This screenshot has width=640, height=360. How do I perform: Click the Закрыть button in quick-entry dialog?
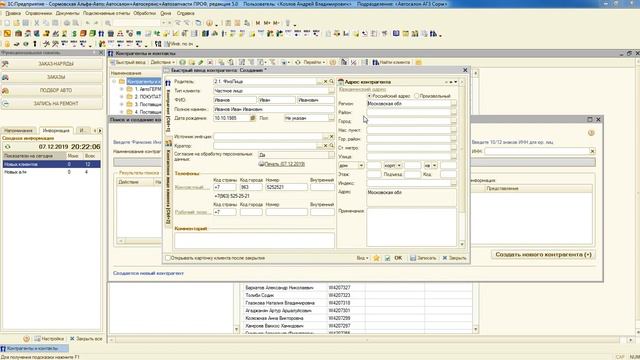click(454, 258)
